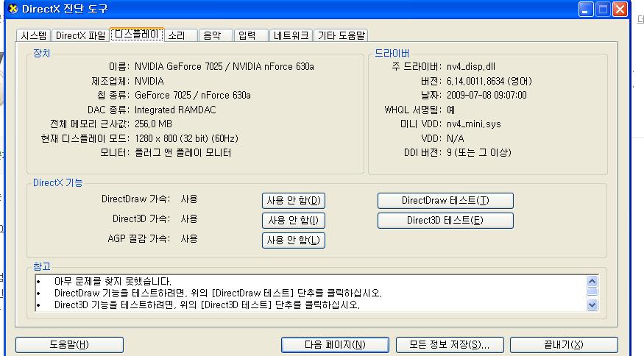Run the Direct3D 테스트(E) button
Screen dimensions: 644x356
click(x=445, y=221)
